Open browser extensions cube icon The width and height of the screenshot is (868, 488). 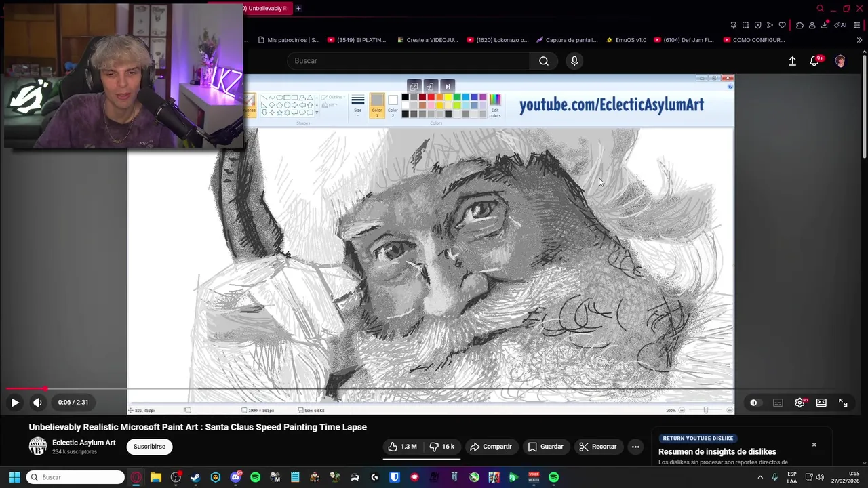[800, 25]
